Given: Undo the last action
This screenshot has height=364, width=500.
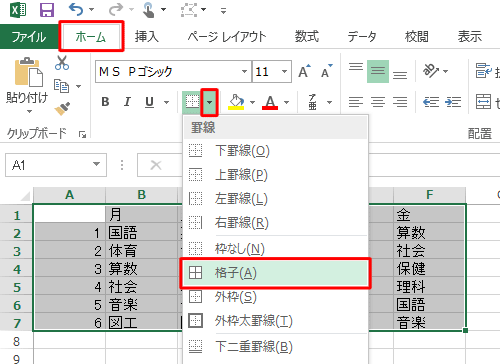Looking at the screenshot, I should pyautogui.click(x=76, y=10).
